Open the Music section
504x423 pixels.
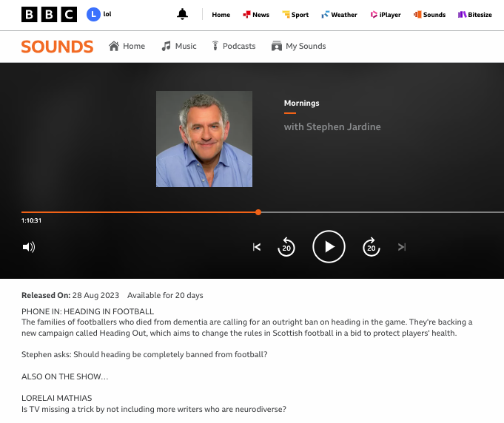pyautogui.click(x=179, y=46)
